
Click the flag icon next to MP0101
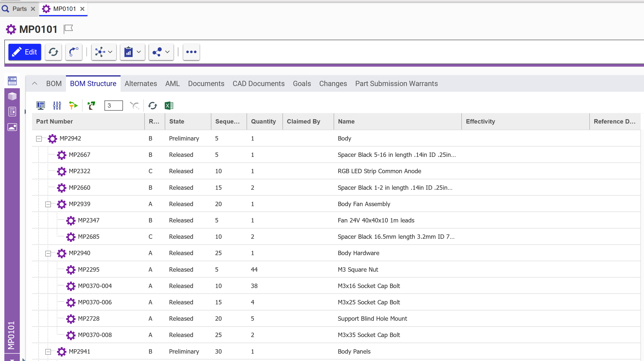click(x=68, y=29)
